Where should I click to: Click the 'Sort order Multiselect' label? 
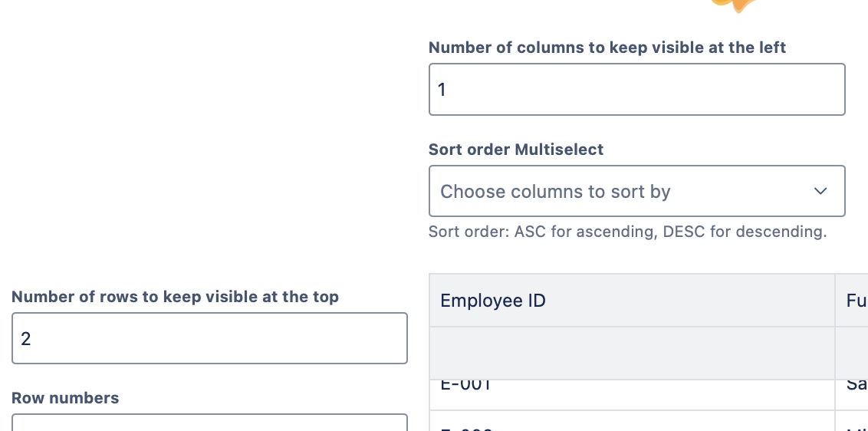tap(515, 150)
